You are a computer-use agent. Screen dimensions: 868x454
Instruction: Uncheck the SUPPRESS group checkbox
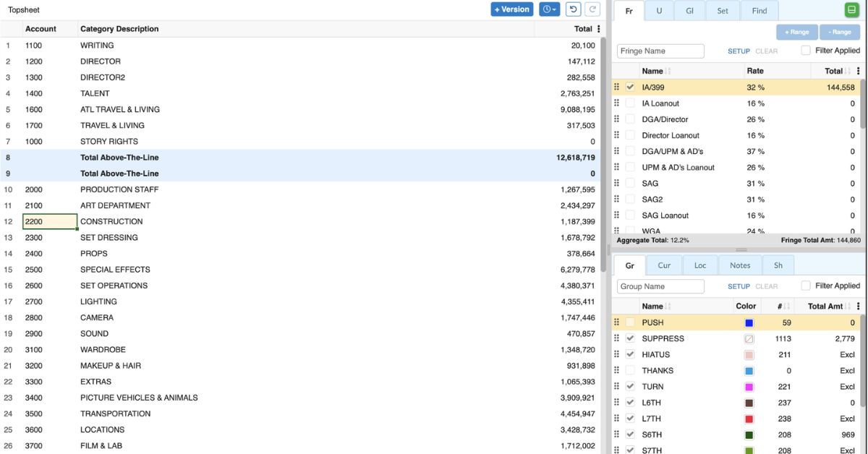click(x=630, y=338)
